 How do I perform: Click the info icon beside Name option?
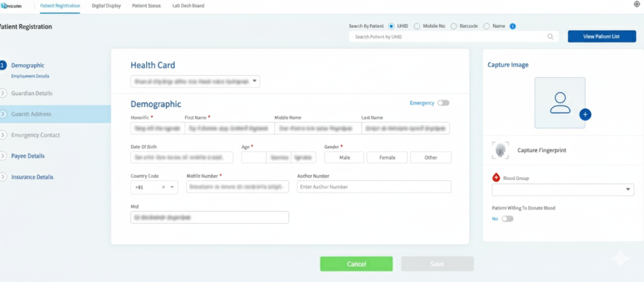coord(513,26)
